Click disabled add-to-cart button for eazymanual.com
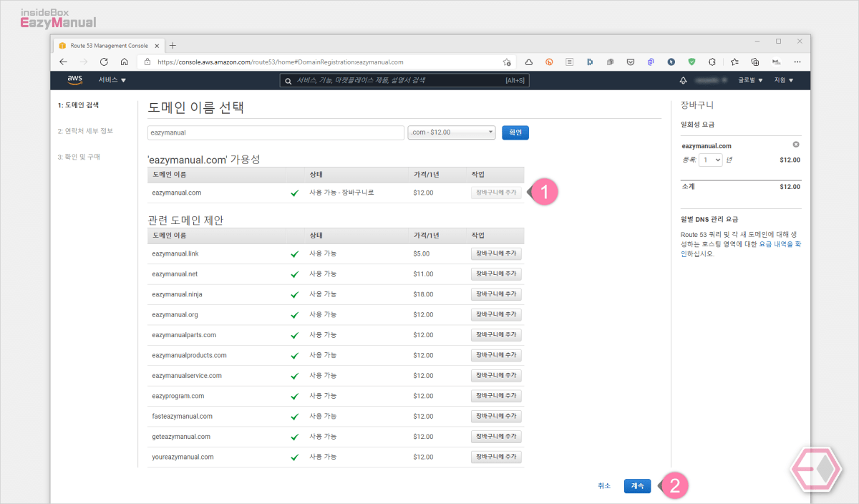 pos(496,193)
